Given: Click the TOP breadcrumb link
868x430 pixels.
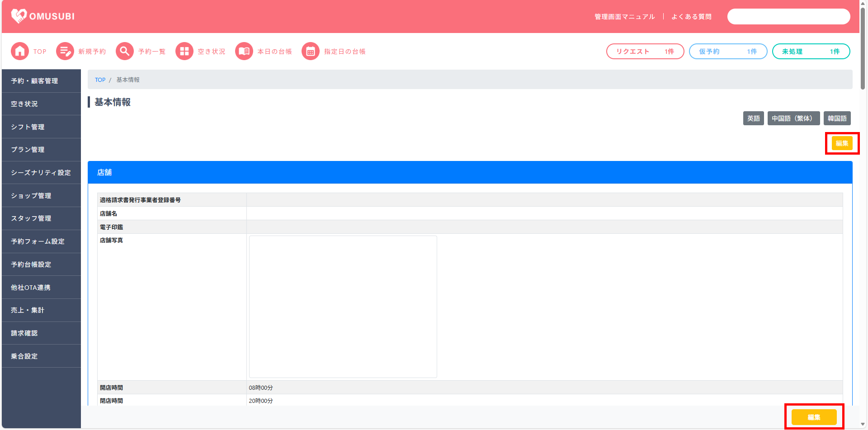Looking at the screenshot, I should click(100, 80).
